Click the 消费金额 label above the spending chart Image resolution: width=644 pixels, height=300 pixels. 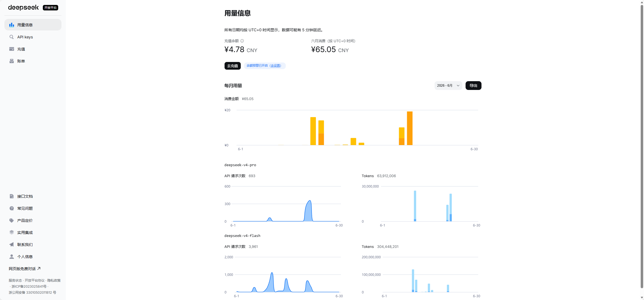point(231,99)
